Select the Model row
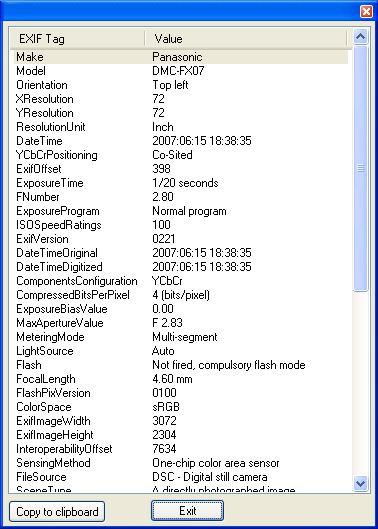The height and width of the screenshot is (529, 378). click(x=181, y=71)
